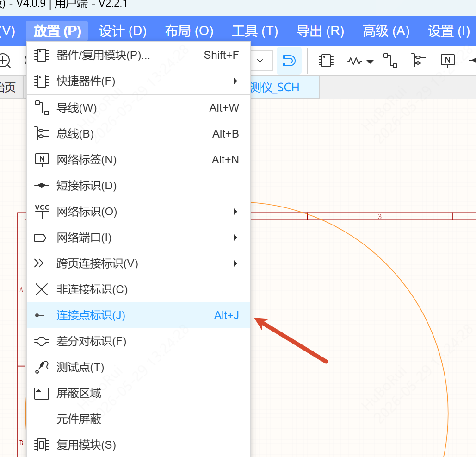
Task: Open the resistor quick-part dropdown arrow
Action: coord(370,62)
